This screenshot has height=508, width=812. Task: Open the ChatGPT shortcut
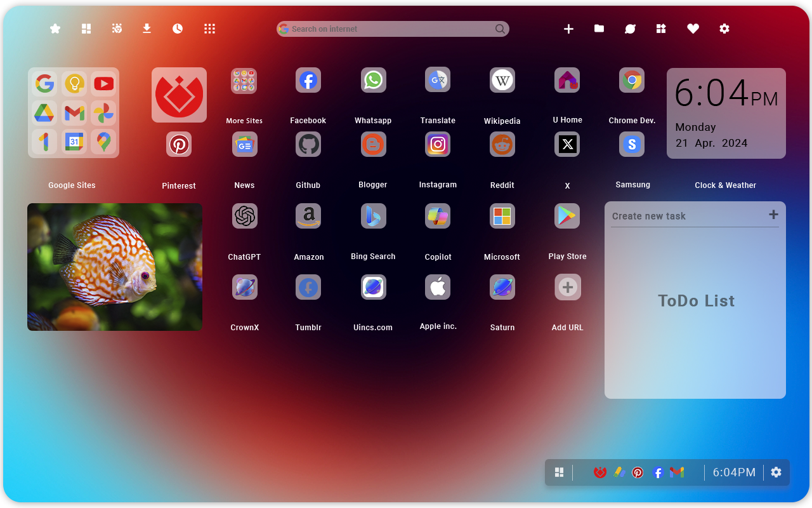pyautogui.click(x=244, y=216)
